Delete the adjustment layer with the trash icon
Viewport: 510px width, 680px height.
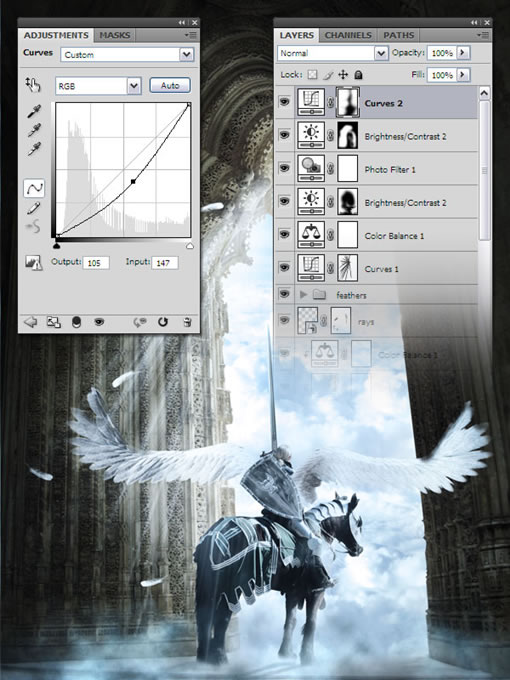pos(187,322)
